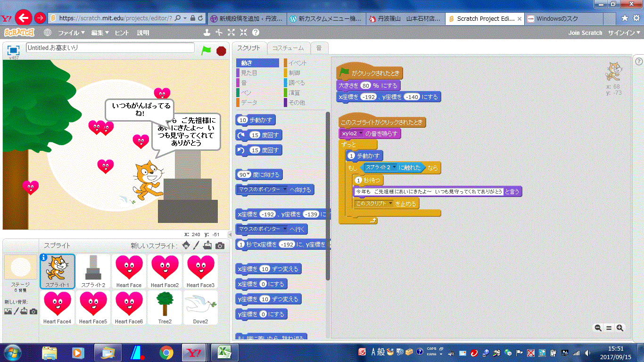The width and height of the screenshot is (644, 362).
Task: Select the Delete scissors tool
Action: click(219, 33)
